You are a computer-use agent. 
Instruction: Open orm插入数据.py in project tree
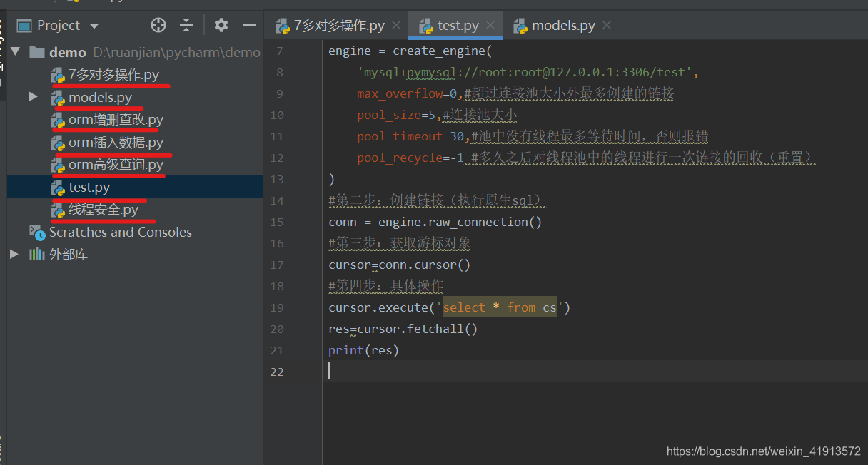pos(116,142)
